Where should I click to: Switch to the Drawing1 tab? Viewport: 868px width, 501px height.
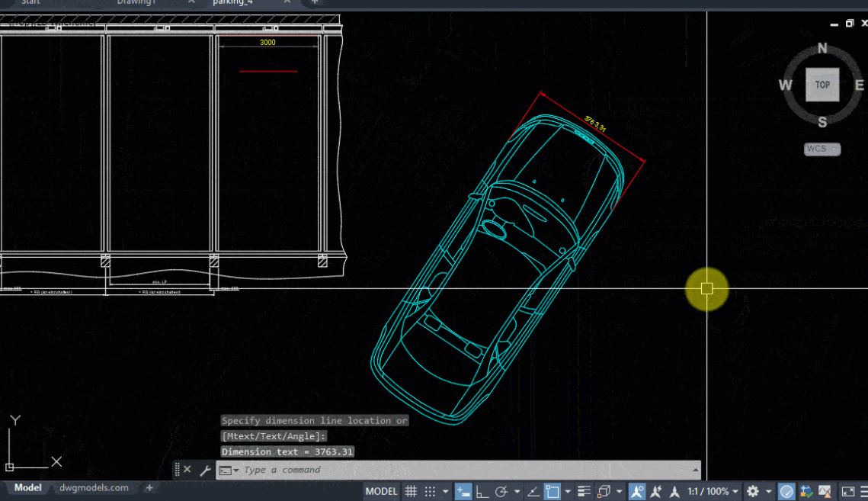[x=136, y=3]
